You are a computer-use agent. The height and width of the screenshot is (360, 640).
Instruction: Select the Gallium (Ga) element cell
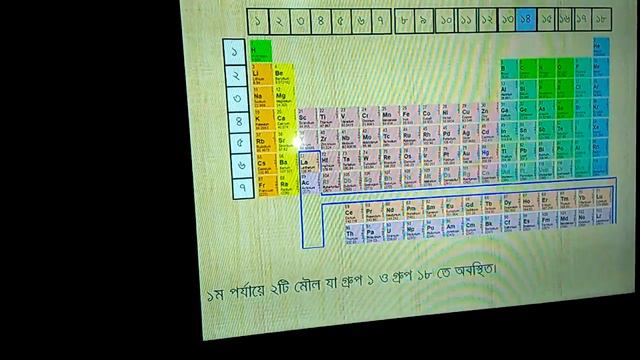tap(509, 111)
